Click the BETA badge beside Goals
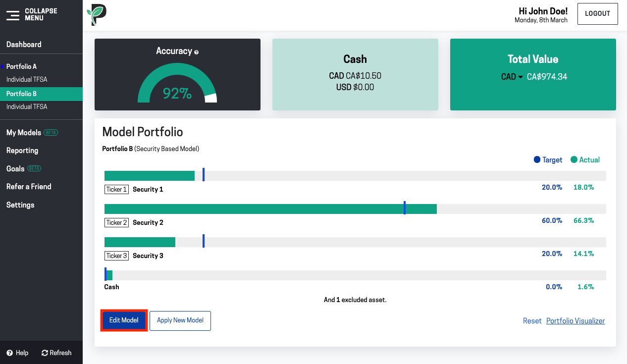This screenshot has width=627, height=364. pos(34,169)
